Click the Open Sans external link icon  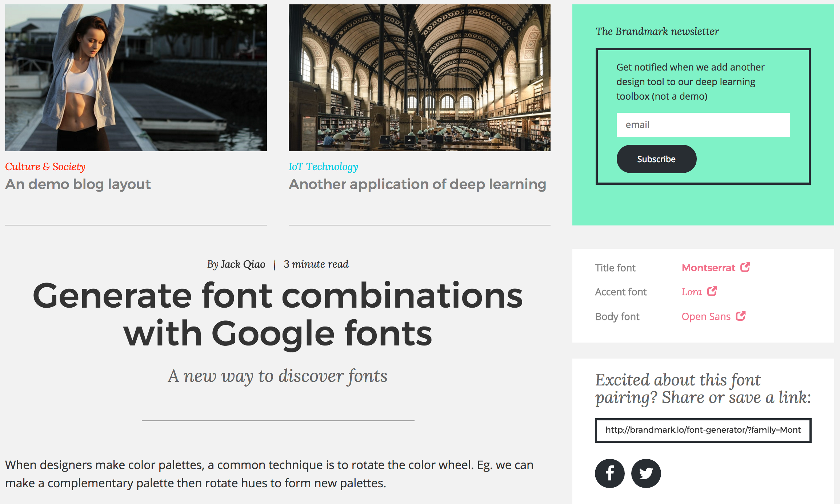(x=740, y=316)
